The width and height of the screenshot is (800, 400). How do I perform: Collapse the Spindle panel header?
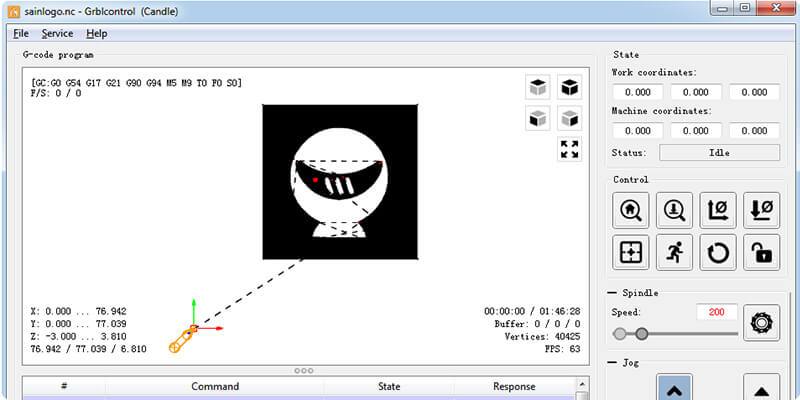(x=633, y=293)
